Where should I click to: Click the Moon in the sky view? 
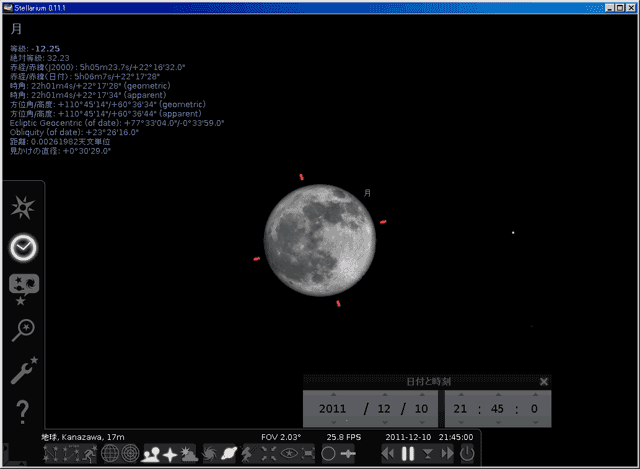(x=318, y=238)
